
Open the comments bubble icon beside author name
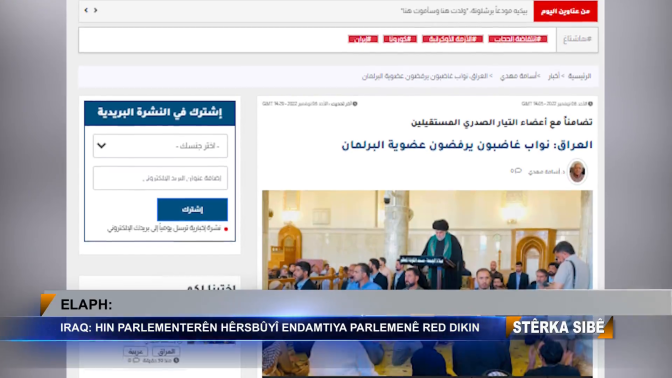coord(516,171)
